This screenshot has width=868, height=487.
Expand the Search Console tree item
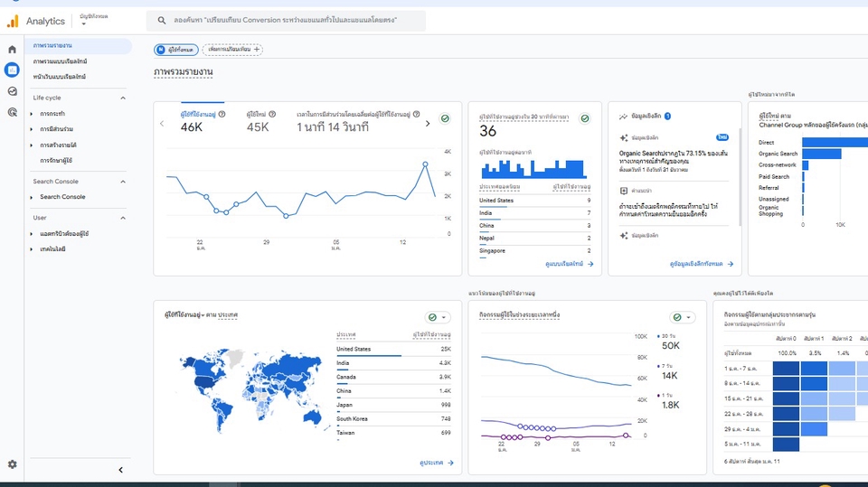click(x=32, y=197)
